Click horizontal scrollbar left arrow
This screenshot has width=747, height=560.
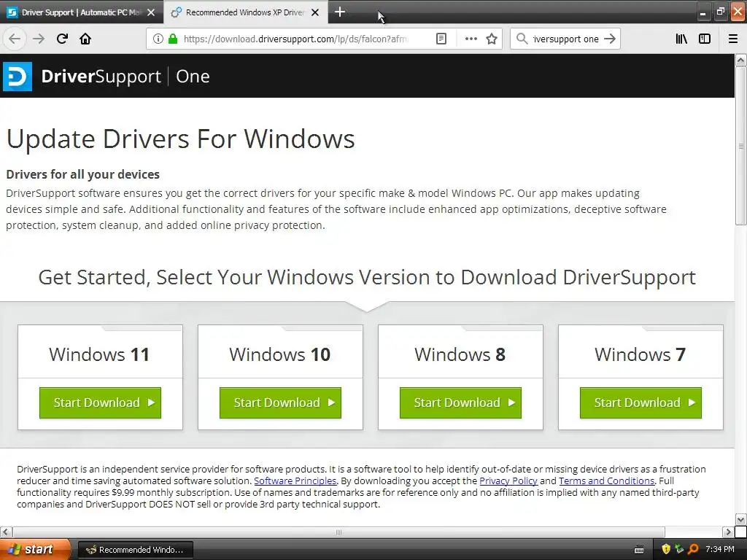point(6,532)
